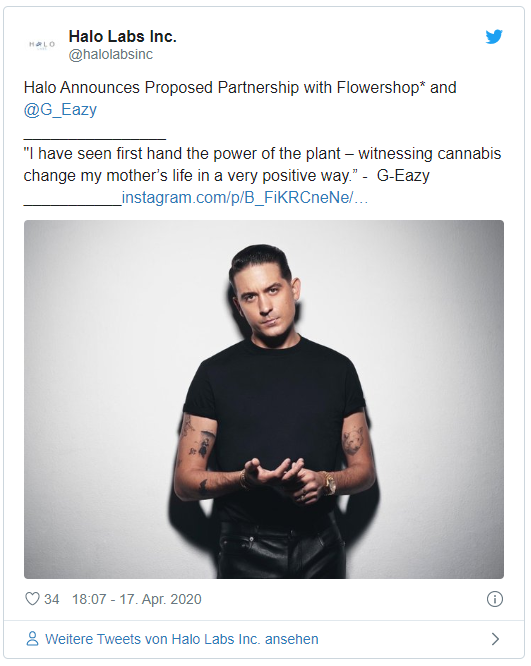Viewport: 531px width, 666px height.
Task: Open the 18:07 - 17. Apr. 2020 timestamp
Action: click(x=137, y=599)
